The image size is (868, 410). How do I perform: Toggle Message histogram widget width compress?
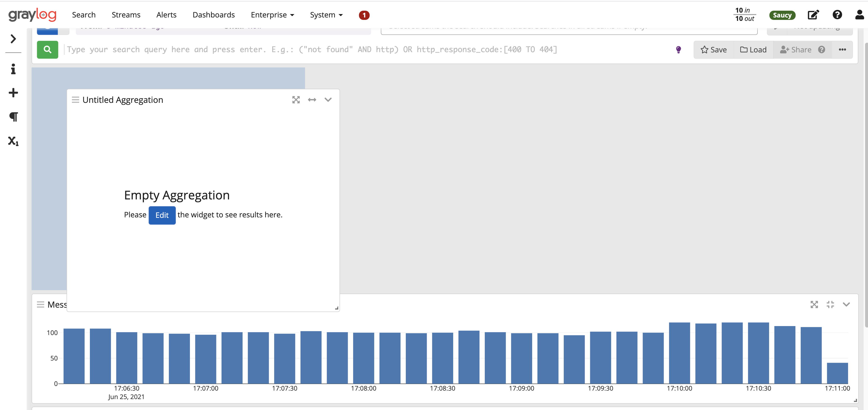(x=830, y=304)
